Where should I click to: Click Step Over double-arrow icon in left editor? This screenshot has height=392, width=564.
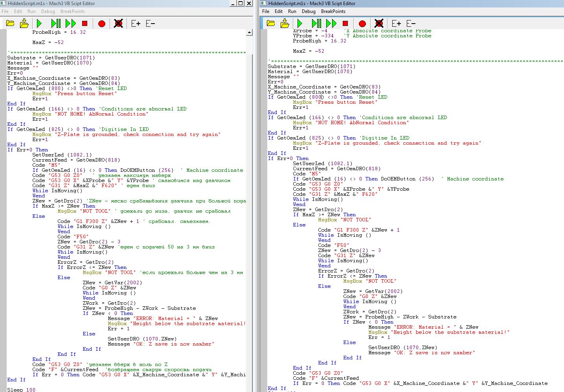coord(71,24)
